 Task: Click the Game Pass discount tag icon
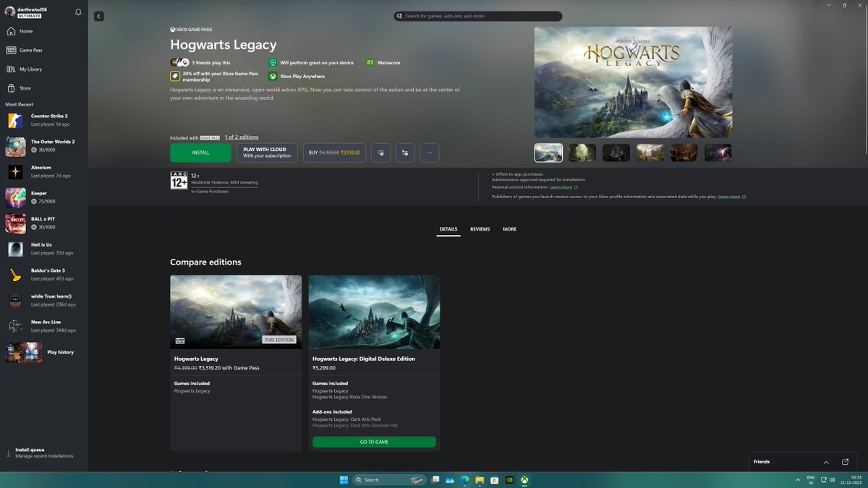pyautogui.click(x=175, y=76)
